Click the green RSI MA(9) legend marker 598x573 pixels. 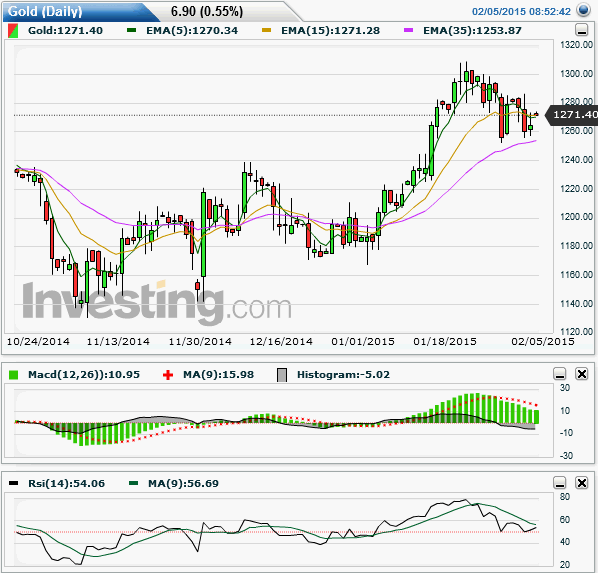pyautogui.click(x=133, y=483)
